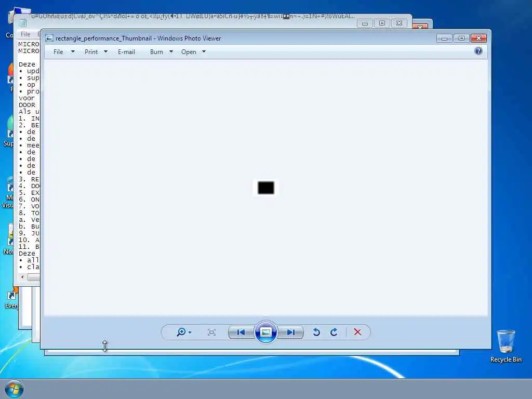532x399 pixels.
Task: Click the actual size fit button
Action: point(211,332)
